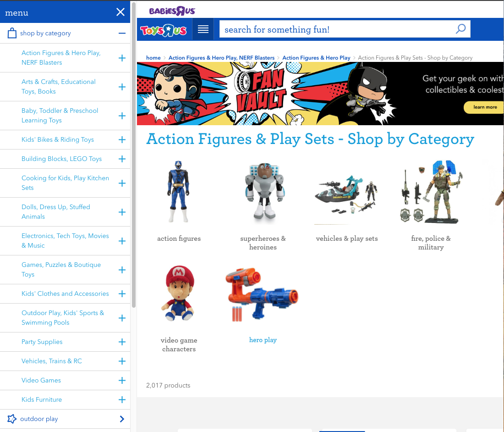504x432 pixels.
Task: Click video game characters category label
Action: (179, 344)
